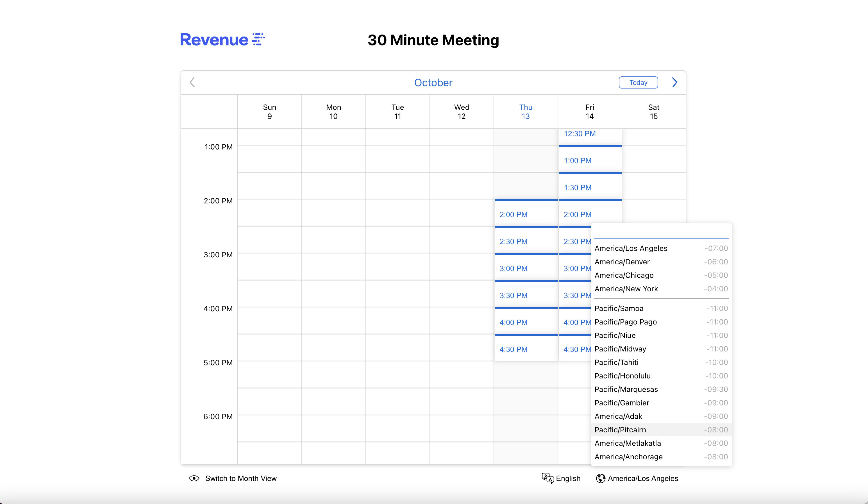Open the English language dropdown
The image size is (868, 504).
click(568, 478)
